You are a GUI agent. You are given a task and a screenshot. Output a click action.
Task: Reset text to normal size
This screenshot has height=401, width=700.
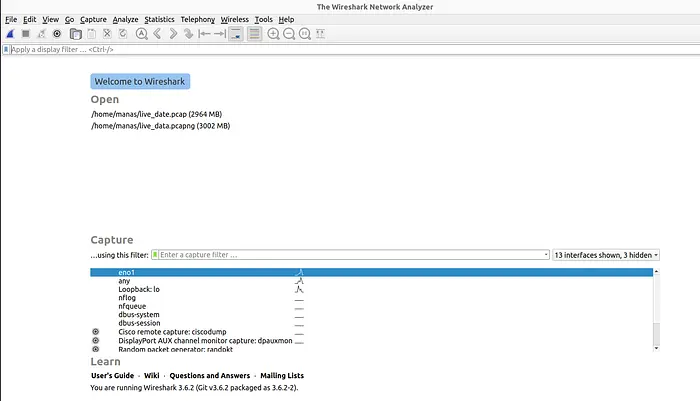(304, 34)
